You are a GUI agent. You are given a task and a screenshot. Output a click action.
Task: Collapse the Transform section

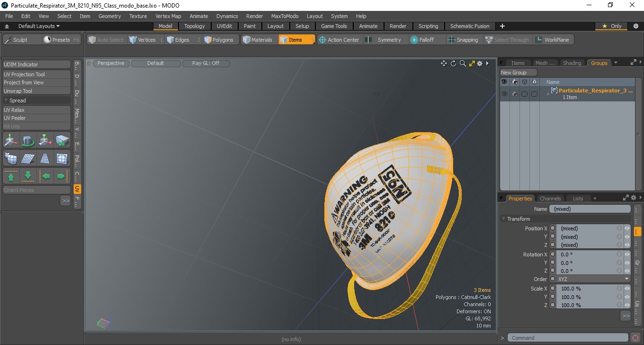tap(503, 219)
